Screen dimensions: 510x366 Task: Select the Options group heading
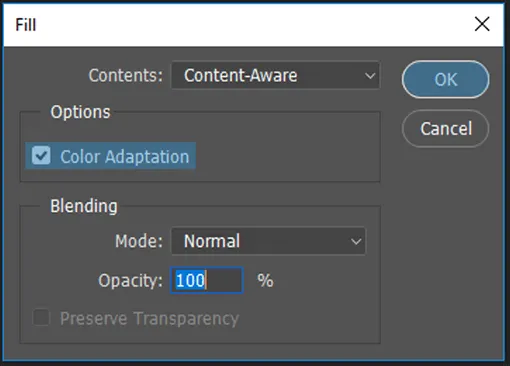coord(80,112)
